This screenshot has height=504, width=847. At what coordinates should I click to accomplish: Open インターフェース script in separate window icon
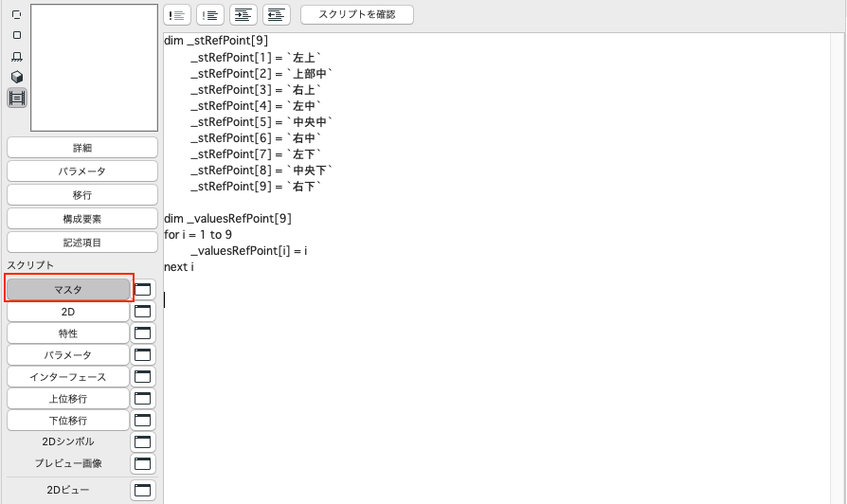(x=143, y=376)
